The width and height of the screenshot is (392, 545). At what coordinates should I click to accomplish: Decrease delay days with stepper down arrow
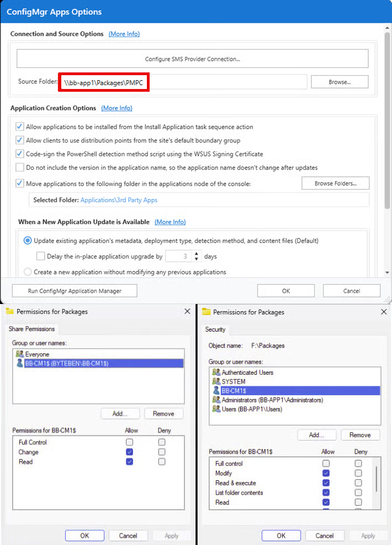click(x=197, y=259)
